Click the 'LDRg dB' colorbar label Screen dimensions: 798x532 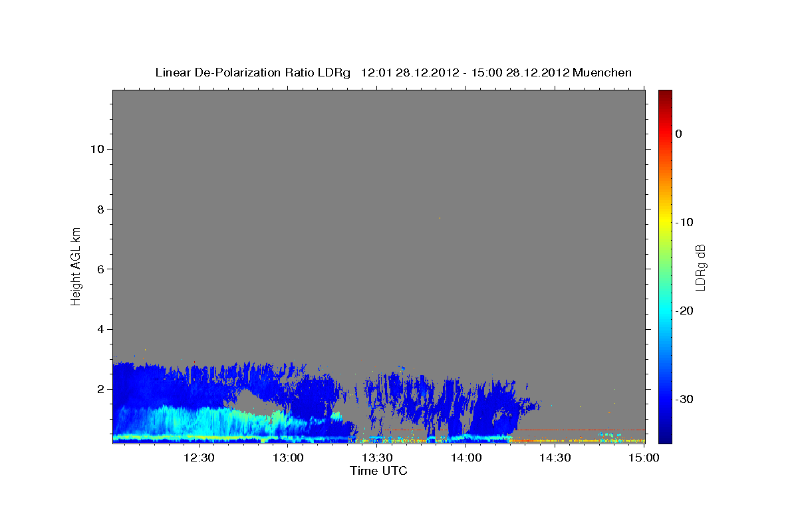point(700,267)
